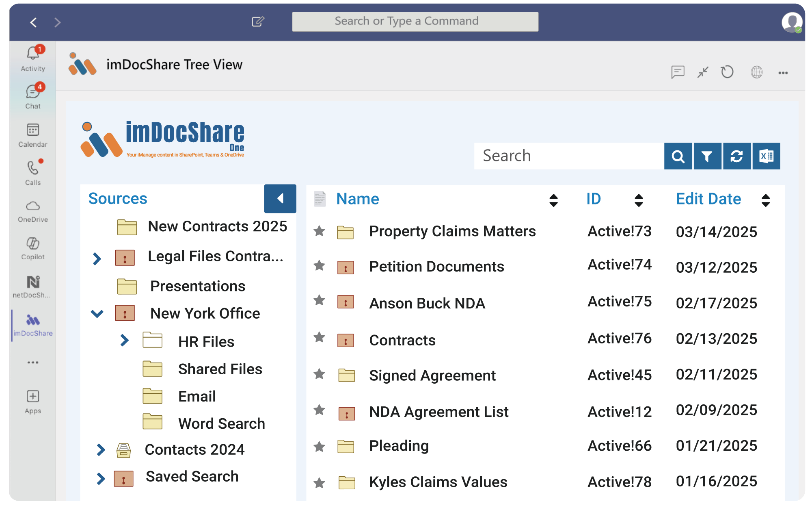Click the imDocShare search field
812x508 pixels.
click(x=569, y=156)
